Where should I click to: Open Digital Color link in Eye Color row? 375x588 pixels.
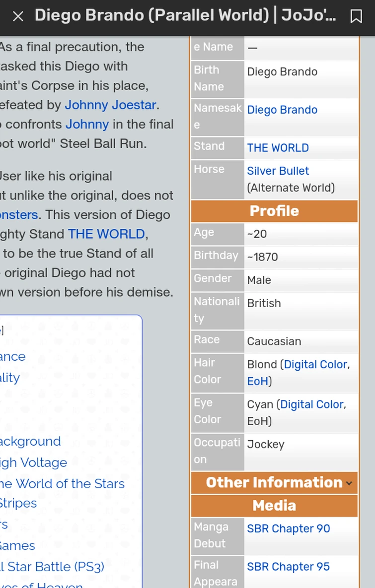[311, 404]
